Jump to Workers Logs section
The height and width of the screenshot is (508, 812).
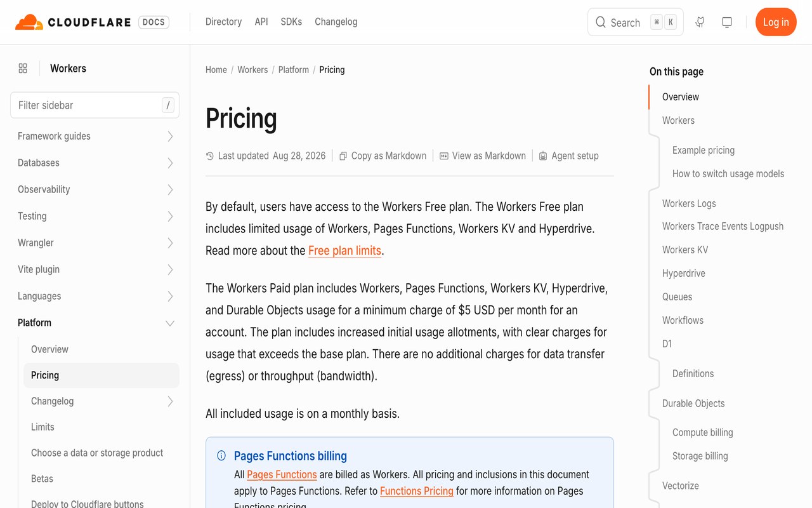click(689, 204)
